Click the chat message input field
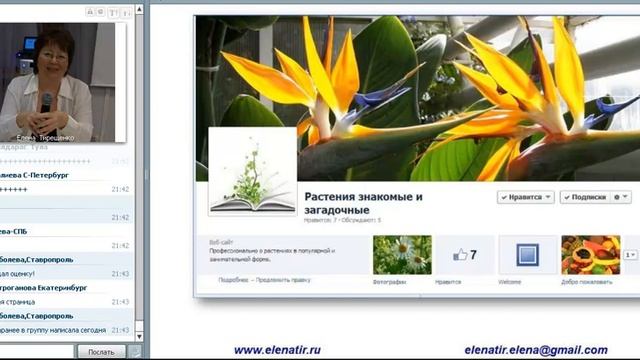Viewport: 640px width, 360px height. [37, 351]
